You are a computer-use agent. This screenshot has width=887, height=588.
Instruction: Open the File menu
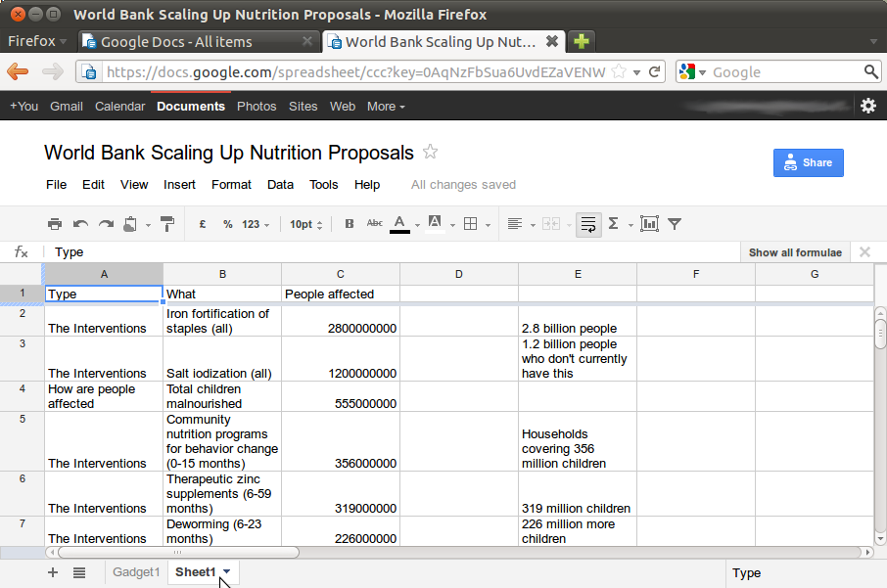click(x=56, y=185)
